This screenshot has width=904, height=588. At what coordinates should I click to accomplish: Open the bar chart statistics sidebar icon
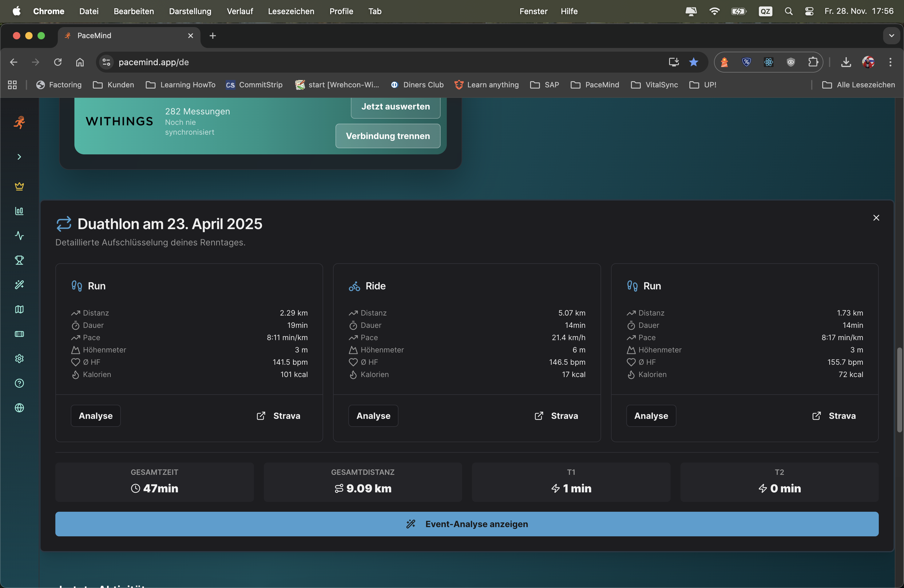[19, 211]
